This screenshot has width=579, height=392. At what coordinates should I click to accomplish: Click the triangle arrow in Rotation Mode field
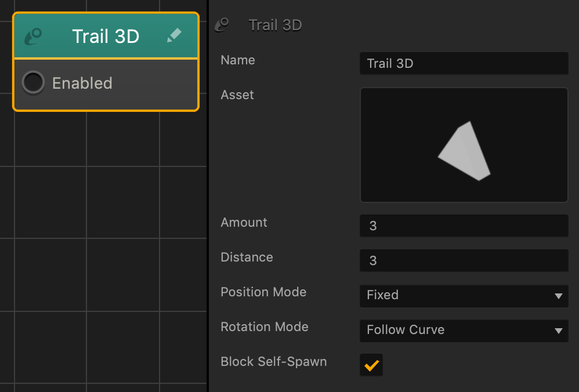point(558,331)
